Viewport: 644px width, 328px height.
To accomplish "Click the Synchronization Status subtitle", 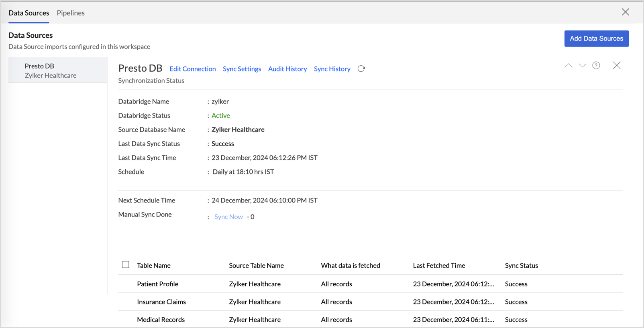I will pyautogui.click(x=151, y=81).
